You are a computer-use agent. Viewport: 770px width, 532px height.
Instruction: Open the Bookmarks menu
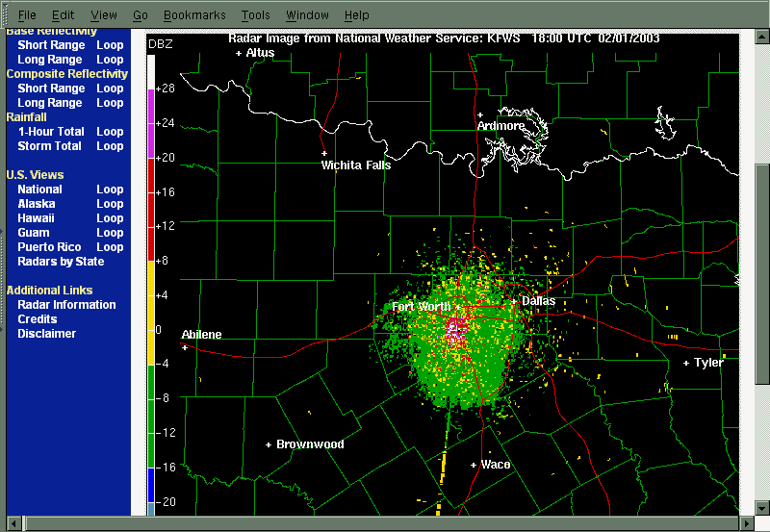[x=194, y=15]
